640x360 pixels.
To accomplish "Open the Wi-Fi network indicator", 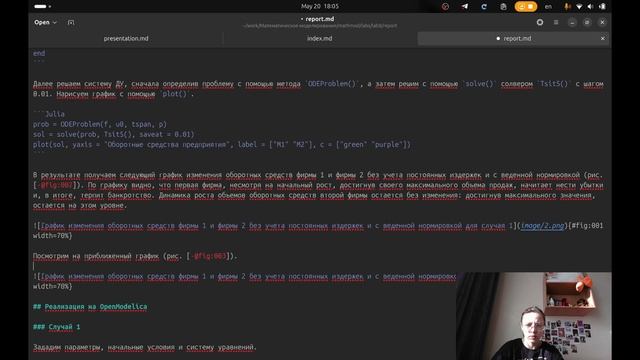I will tap(579, 7).
